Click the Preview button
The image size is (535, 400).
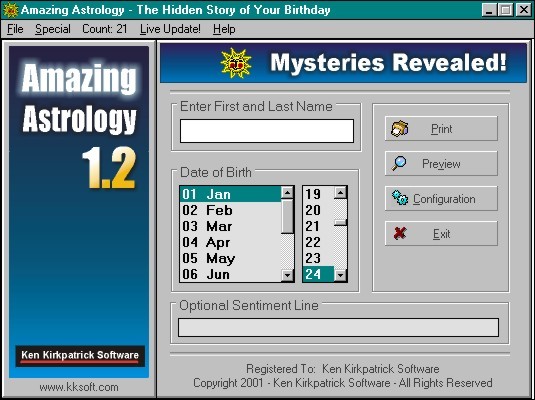(x=441, y=164)
